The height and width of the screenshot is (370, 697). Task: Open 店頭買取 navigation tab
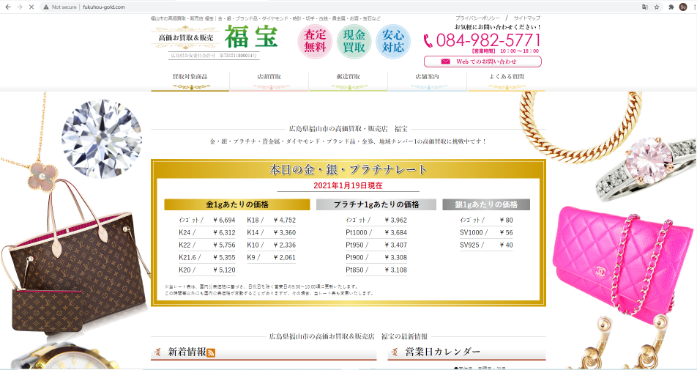coord(269,81)
